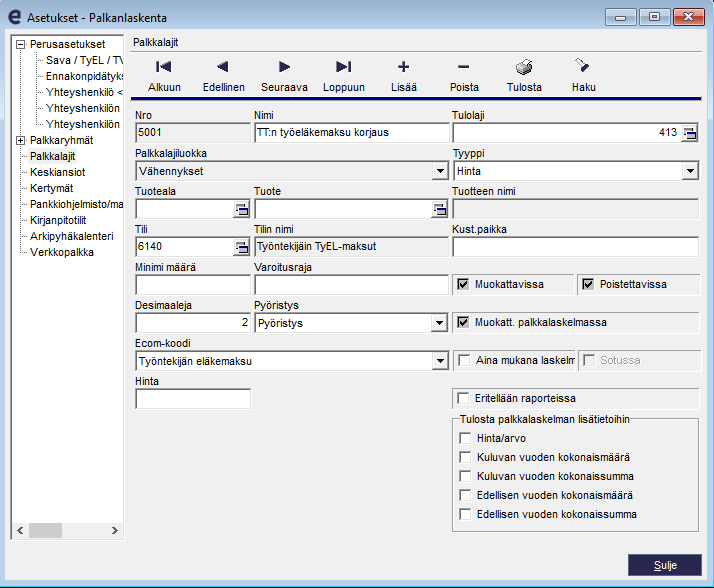Viewport: 714px width, 588px height.
Task: Click the Seuraava next record arrow
Action: (284, 76)
